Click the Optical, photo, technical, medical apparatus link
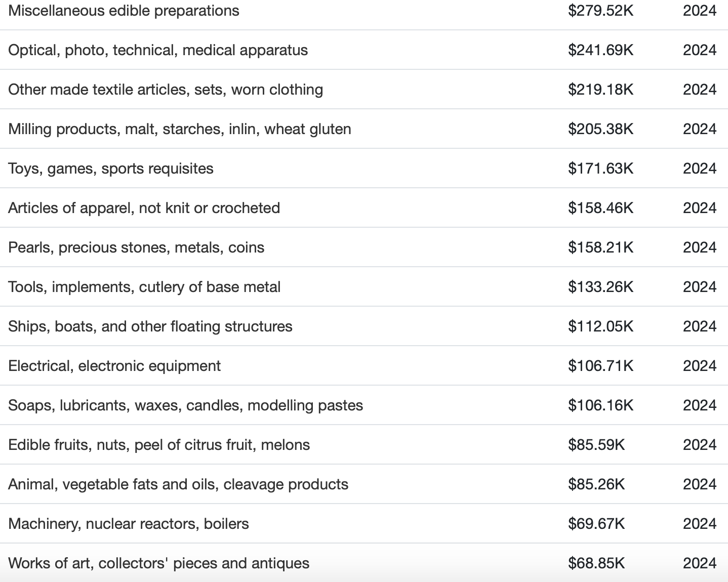The width and height of the screenshot is (728, 582). pos(158,50)
